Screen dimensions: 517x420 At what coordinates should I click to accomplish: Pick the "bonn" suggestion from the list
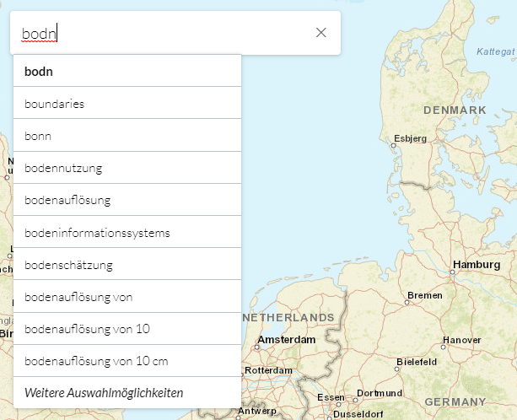click(x=127, y=136)
